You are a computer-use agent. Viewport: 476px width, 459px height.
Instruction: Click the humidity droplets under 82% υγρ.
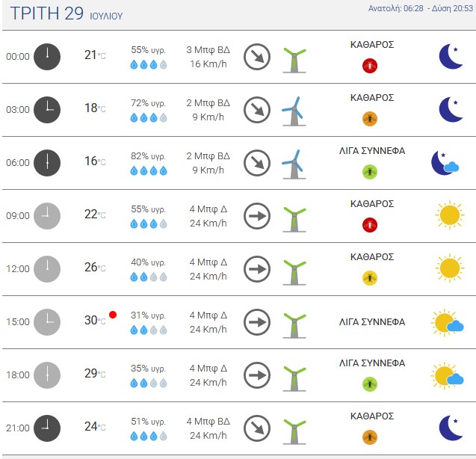coord(149,170)
